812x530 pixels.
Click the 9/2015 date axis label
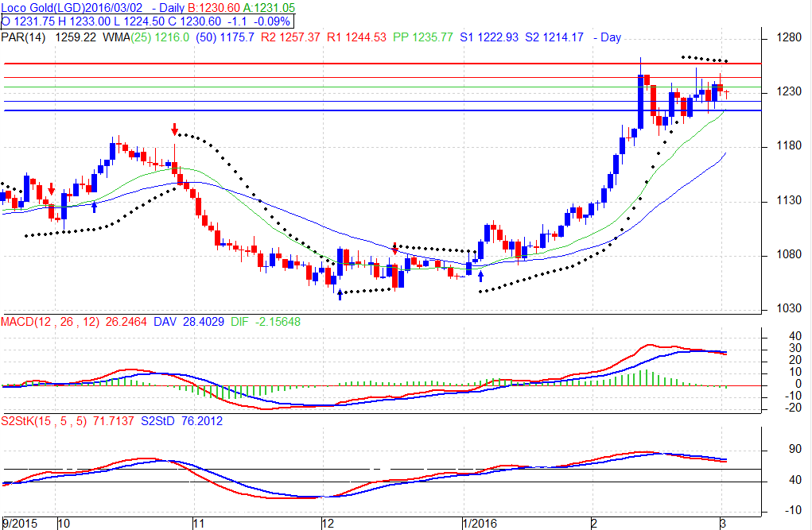(x=20, y=524)
